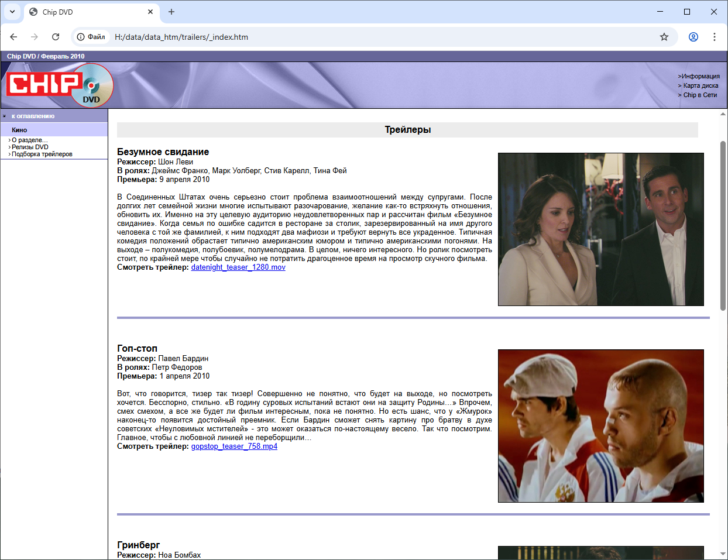Click the scrollbar down arrow
The height and width of the screenshot is (560, 728).
click(723, 555)
